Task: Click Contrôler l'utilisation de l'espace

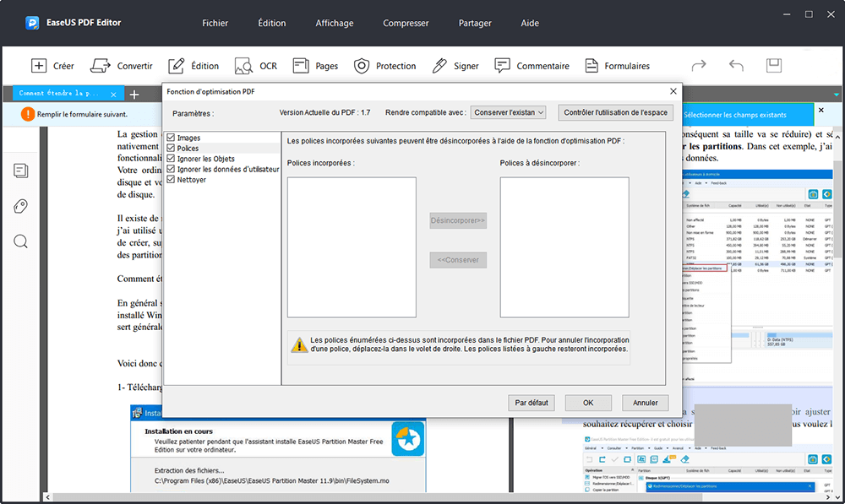Action: 615,111
